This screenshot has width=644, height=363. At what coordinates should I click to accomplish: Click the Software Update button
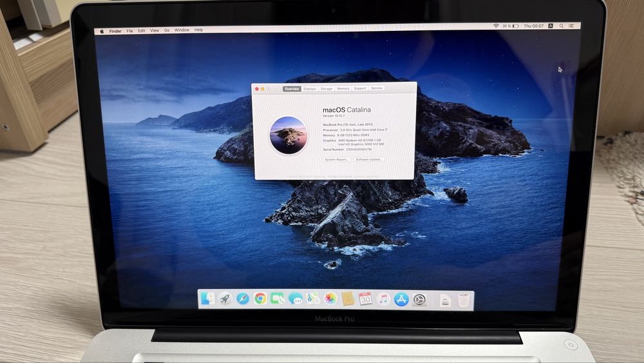pos(369,159)
